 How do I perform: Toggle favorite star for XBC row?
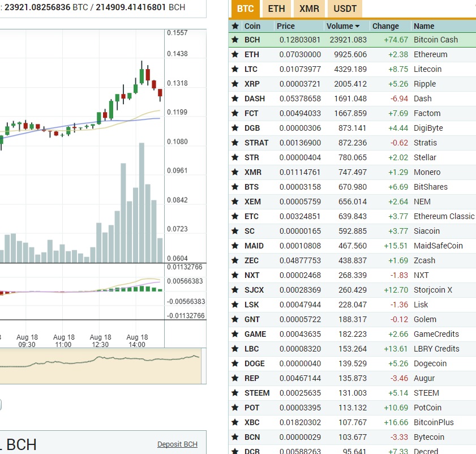point(235,422)
